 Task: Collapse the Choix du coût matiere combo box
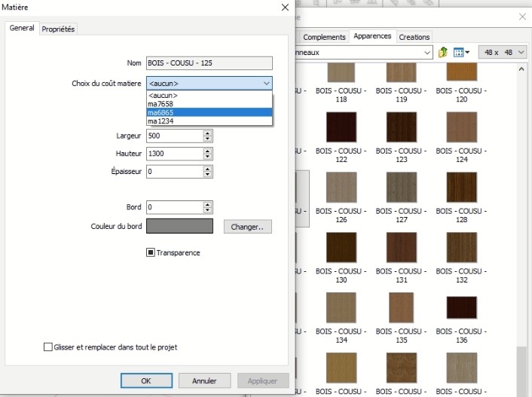tap(267, 83)
